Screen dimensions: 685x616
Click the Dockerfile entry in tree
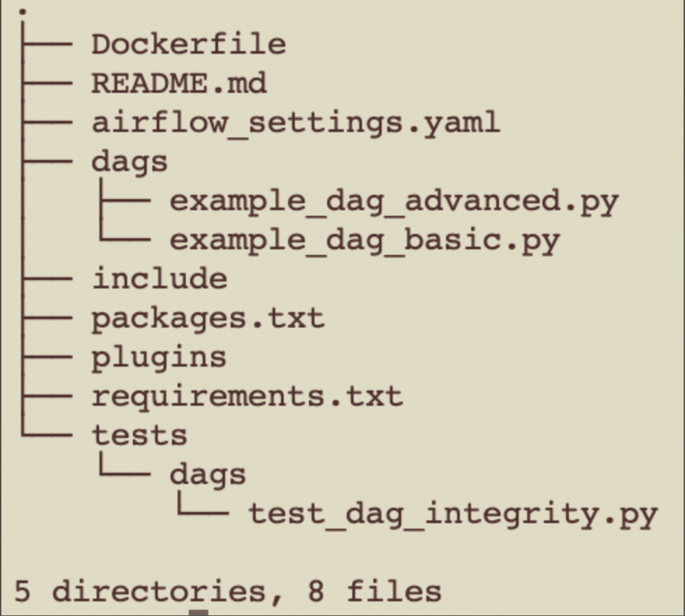(x=188, y=45)
